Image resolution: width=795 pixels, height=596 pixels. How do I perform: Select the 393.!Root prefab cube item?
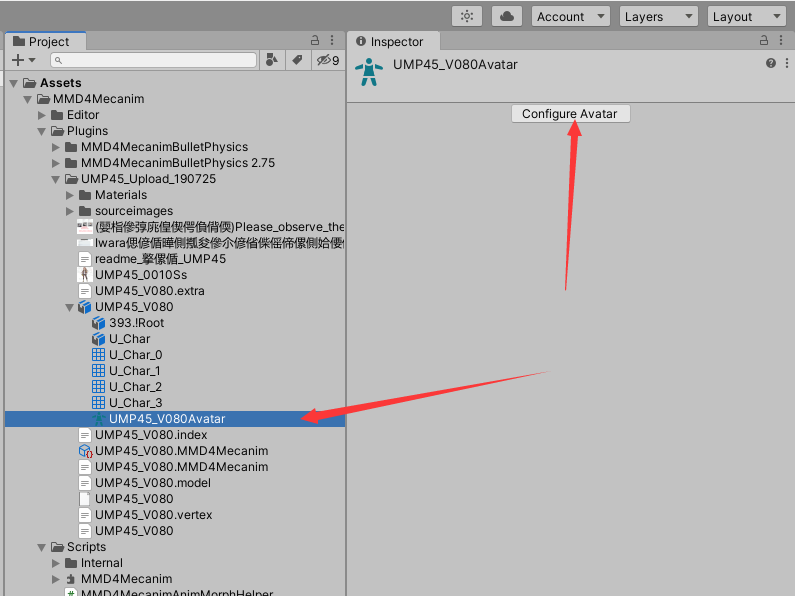(136, 323)
